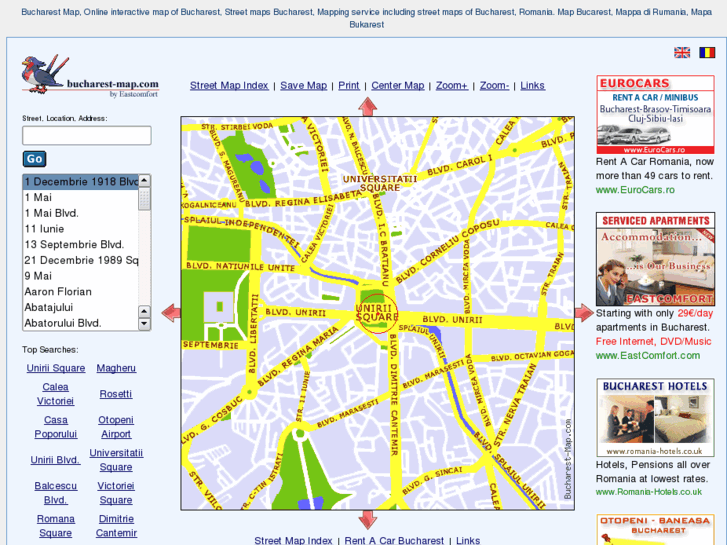
Task: Open the Victoriei Square top search link
Action: pos(116,493)
